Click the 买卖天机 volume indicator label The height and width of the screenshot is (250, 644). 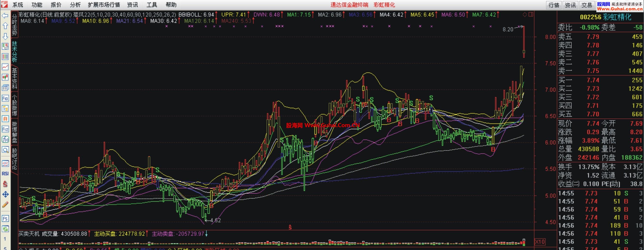[29, 234]
